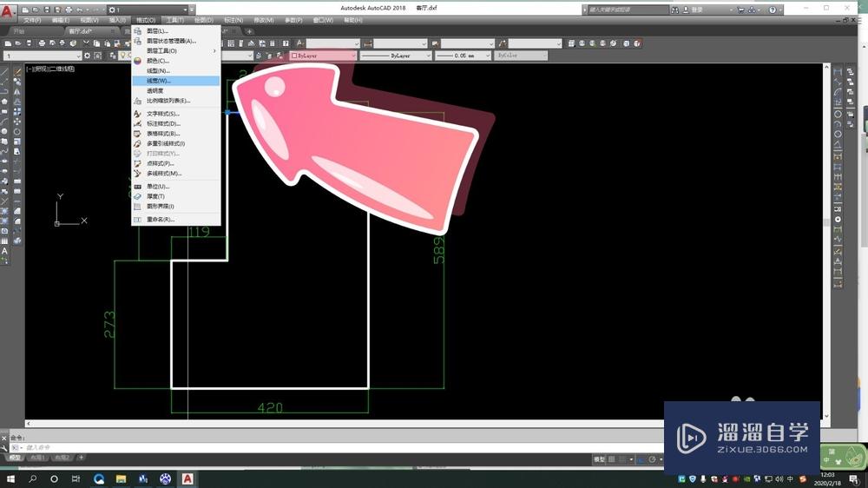Screen dimensions: 868x488
Task: Expand the 图层工具(O) submenu arrow
Action: (x=214, y=51)
